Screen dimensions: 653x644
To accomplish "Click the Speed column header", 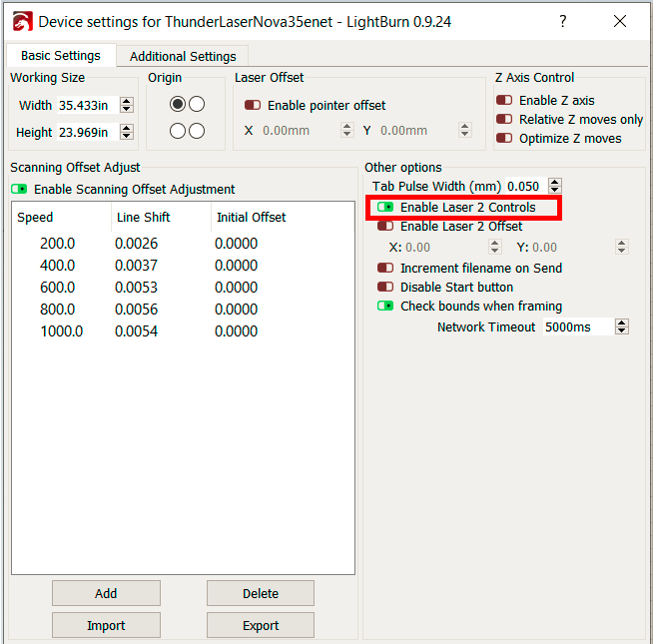I will [62, 217].
